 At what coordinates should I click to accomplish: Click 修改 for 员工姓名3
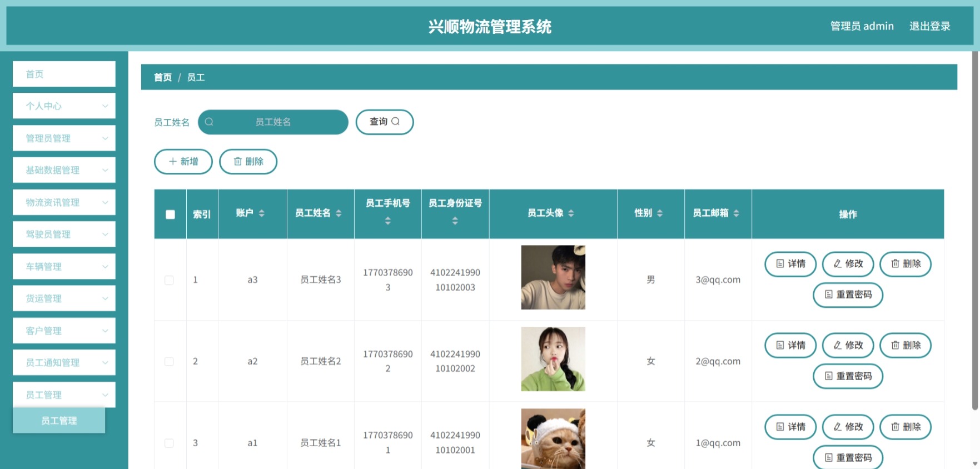pyautogui.click(x=848, y=264)
